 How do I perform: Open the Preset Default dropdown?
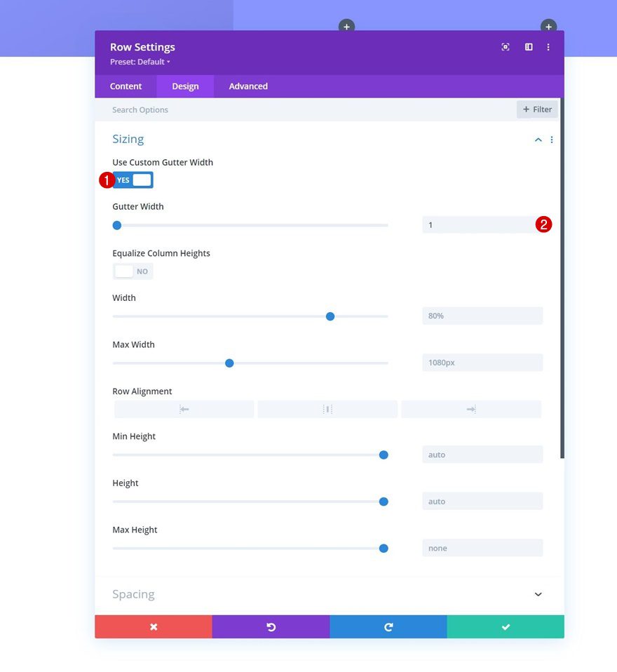click(x=140, y=62)
